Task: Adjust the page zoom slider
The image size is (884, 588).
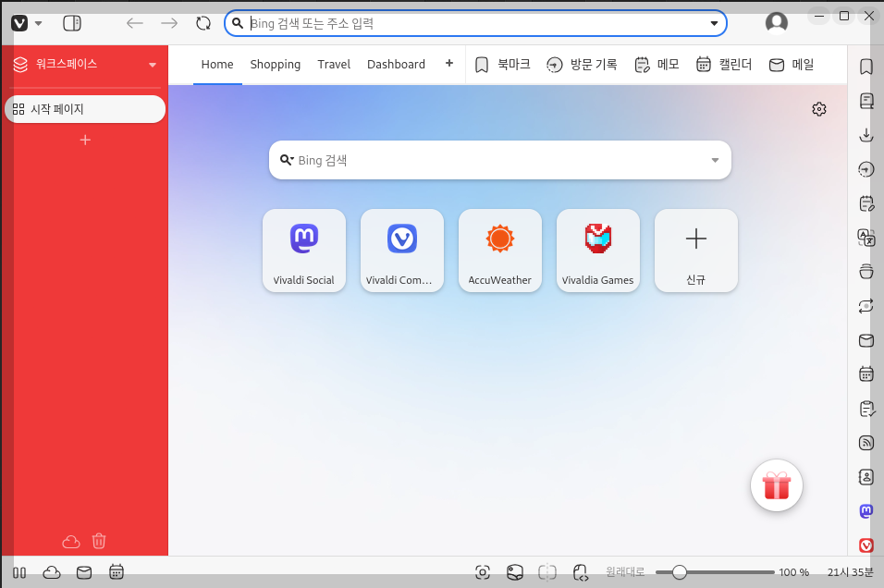Action: click(x=715, y=572)
